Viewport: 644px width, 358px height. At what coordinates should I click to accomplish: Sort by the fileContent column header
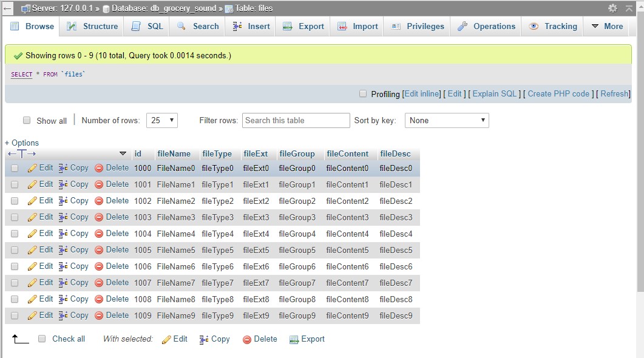(x=347, y=154)
